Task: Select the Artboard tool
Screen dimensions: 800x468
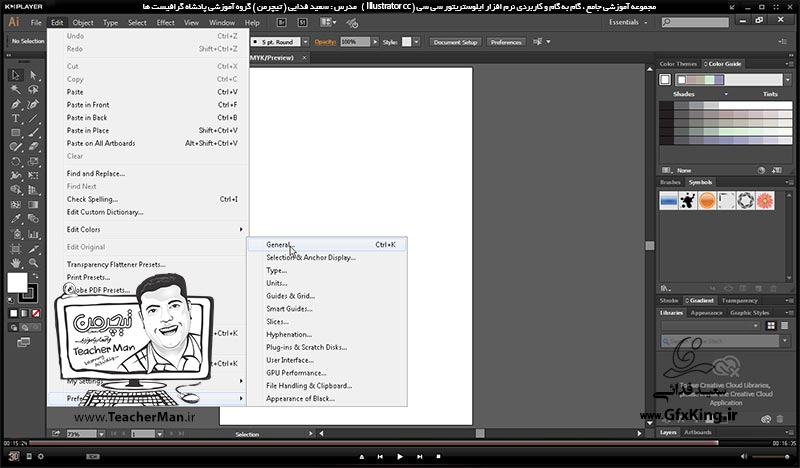Action: tap(15, 249)
